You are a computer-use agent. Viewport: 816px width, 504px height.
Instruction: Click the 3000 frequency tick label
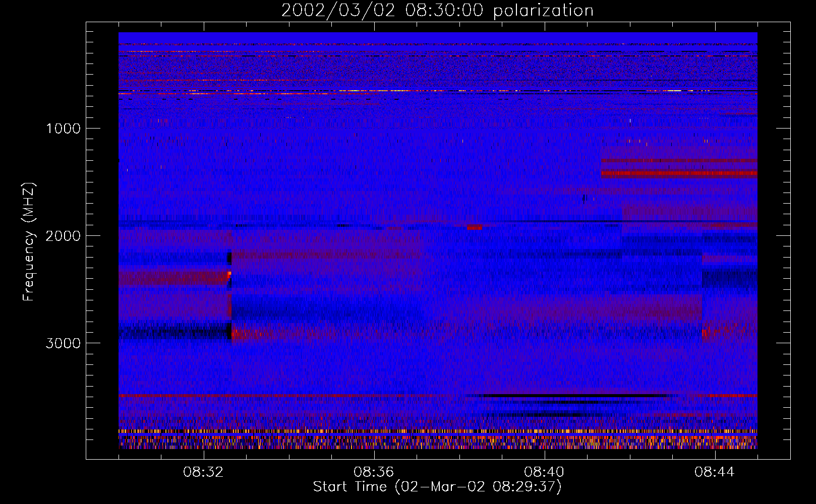64,343
